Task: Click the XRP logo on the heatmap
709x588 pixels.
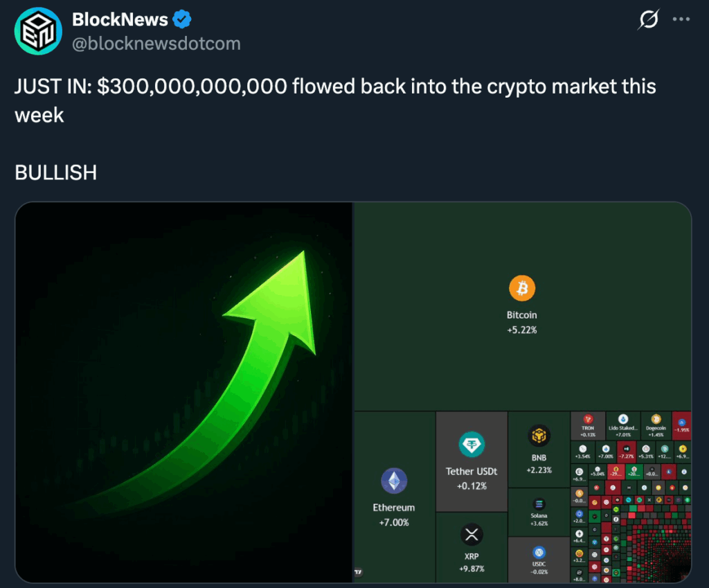Action: coord(471,535)
